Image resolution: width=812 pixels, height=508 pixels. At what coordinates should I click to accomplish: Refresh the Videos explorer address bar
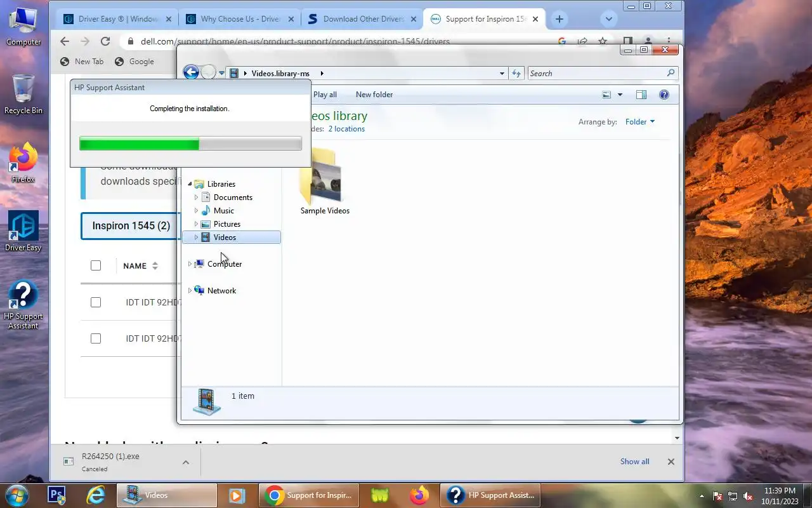tap(516, 73)
